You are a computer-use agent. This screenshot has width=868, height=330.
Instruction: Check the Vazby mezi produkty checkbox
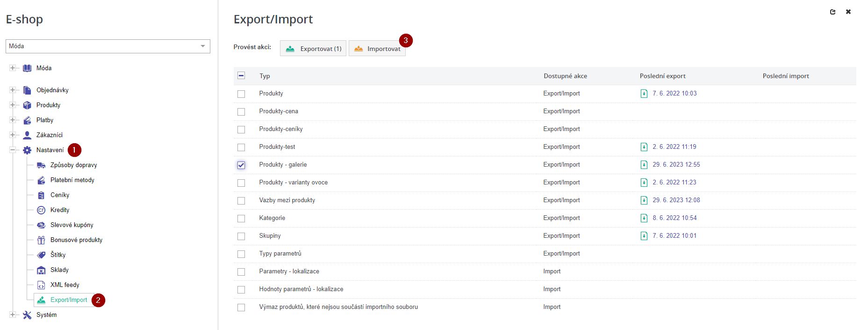tap(241, 201)
